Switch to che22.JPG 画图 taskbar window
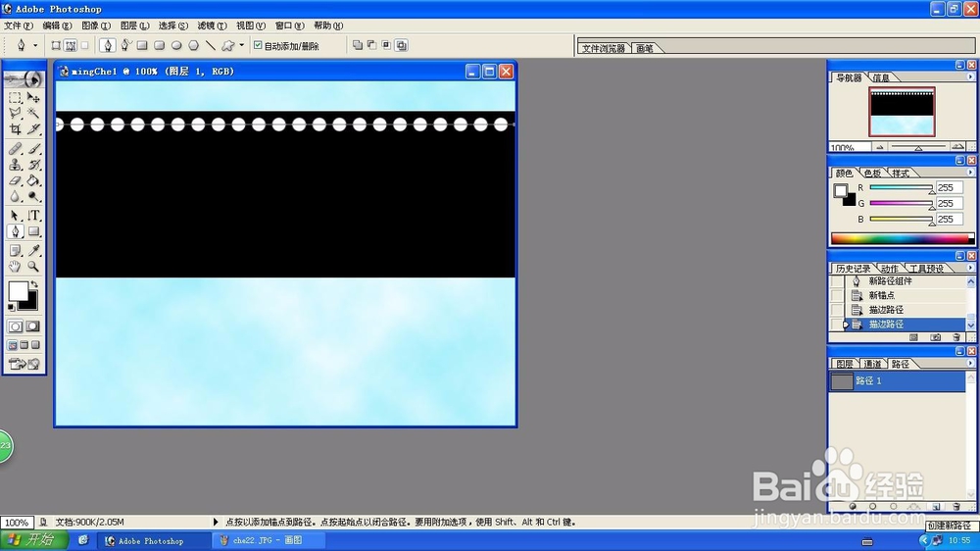The height and width of the screenshot is (551, 980). tap(268, 540)
